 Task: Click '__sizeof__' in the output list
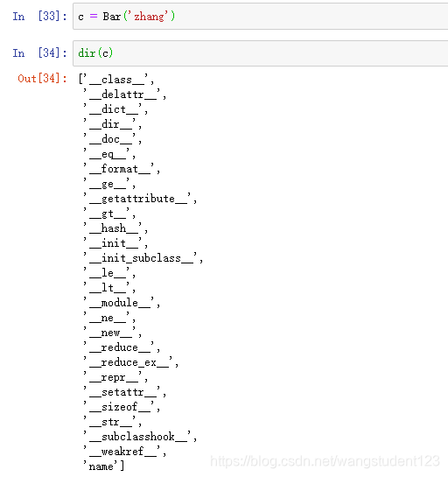click(119, 407)
